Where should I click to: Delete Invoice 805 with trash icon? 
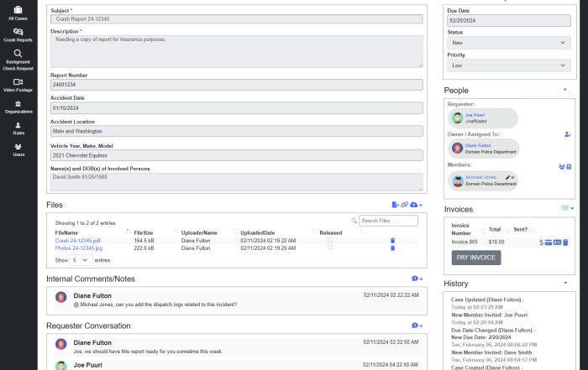[x=565, y=242]
